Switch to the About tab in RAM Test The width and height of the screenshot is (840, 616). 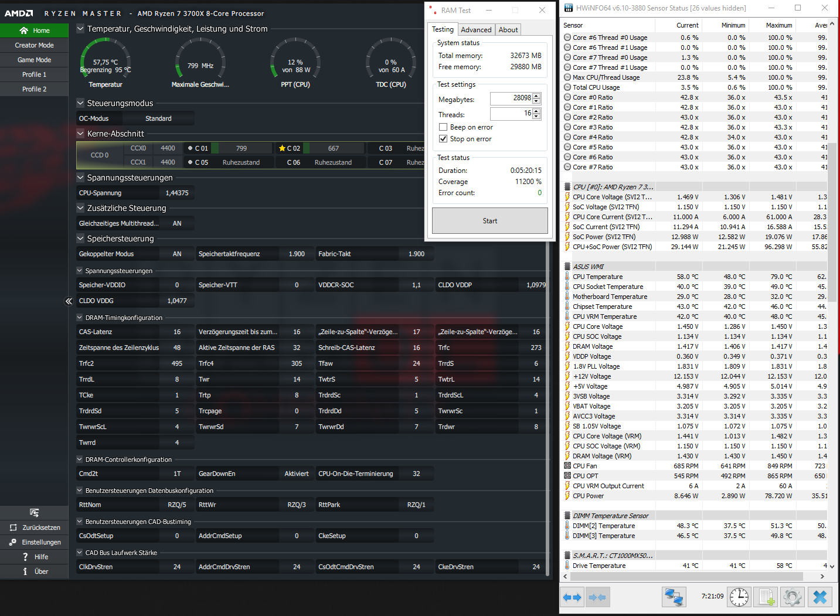508,30
